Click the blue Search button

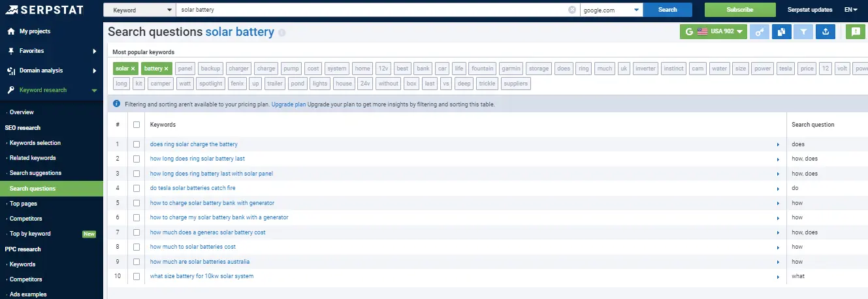667,10
